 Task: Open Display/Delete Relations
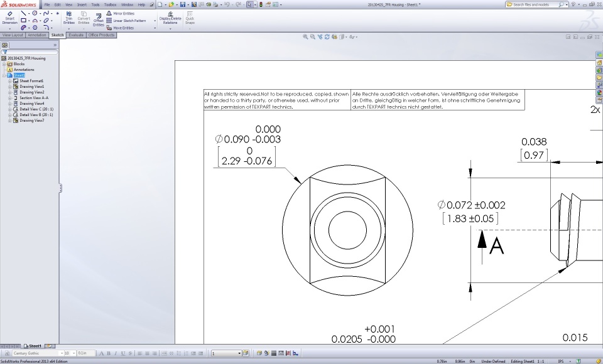[170, 18]
